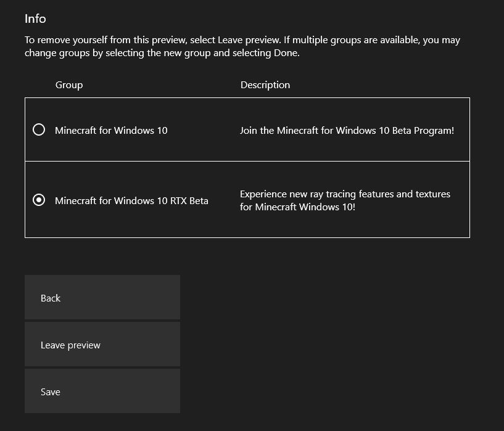Click the Group column header
The height and width of the screenshot is (431, 504).
[x=69, y=85]
